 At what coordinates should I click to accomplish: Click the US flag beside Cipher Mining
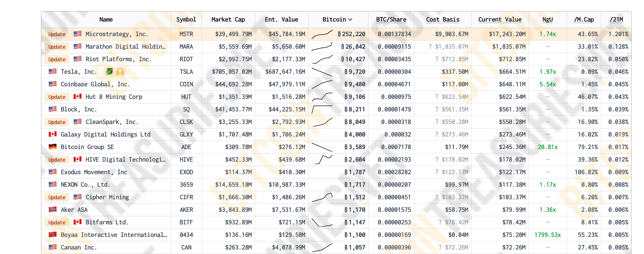(77, 197)
